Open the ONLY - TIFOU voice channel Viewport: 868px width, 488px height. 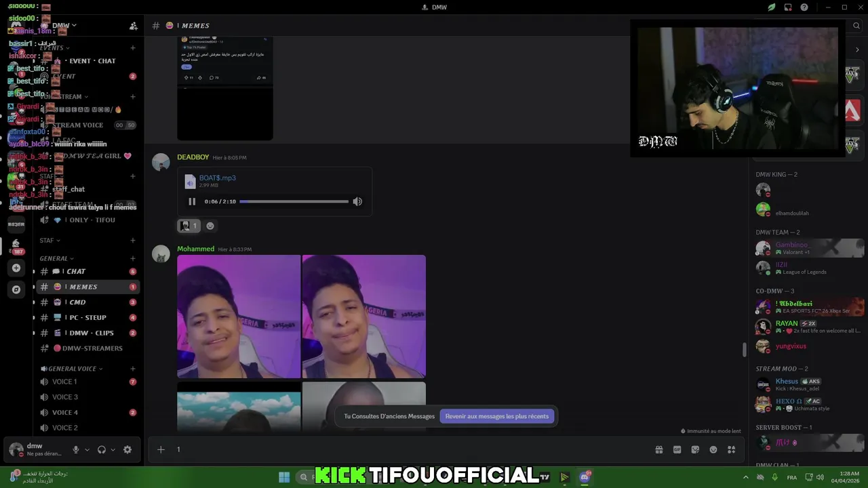[x=87, y=220]
